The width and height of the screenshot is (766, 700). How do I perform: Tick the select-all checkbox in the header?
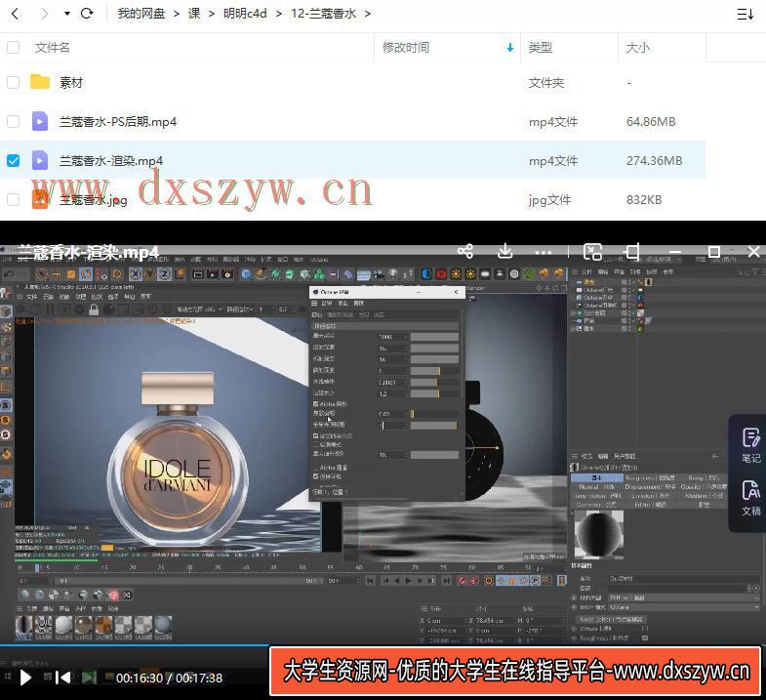[14, 48]
